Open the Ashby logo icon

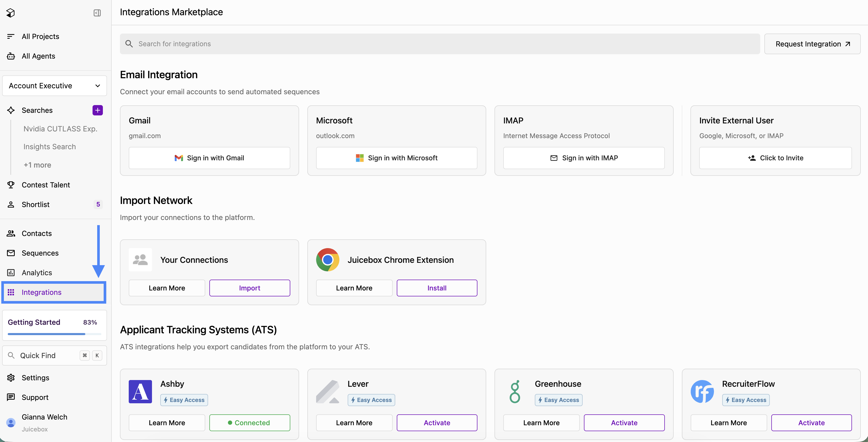(x=140, y=391)
